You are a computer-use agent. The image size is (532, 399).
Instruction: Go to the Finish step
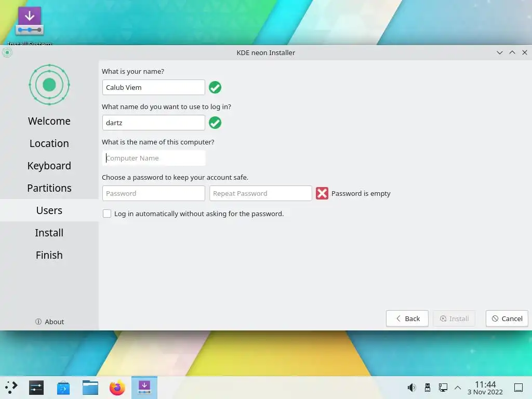click(49, 255)
